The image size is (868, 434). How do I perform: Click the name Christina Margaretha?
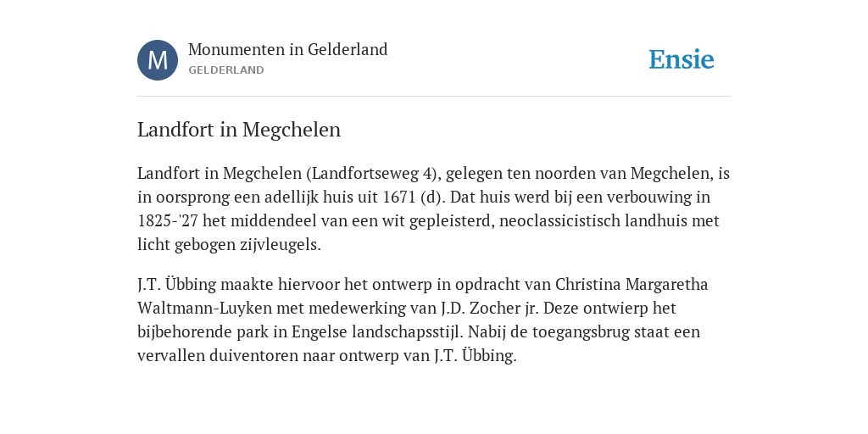[632, 285]
